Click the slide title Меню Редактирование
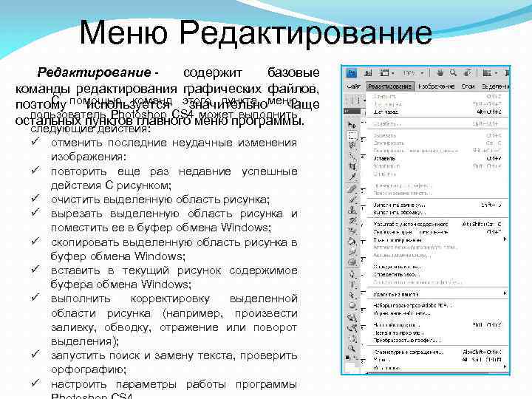 pyautogui.click(x=256, y=33)
